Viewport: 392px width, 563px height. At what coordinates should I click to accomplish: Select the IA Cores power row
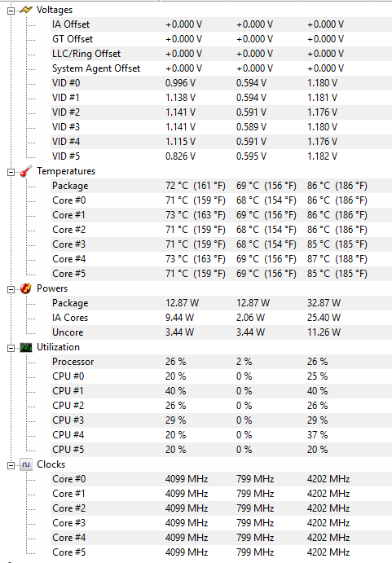point(221,318)
